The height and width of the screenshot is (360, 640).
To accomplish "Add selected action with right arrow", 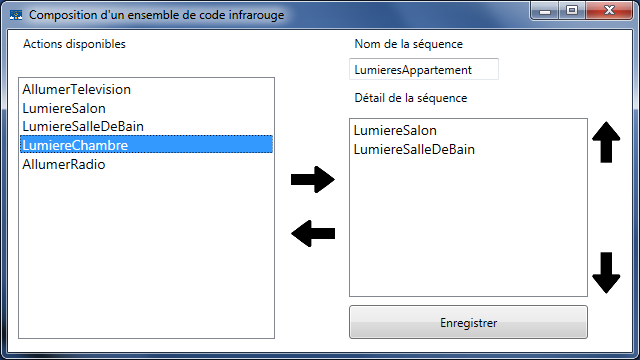I will tap(313, 179).
